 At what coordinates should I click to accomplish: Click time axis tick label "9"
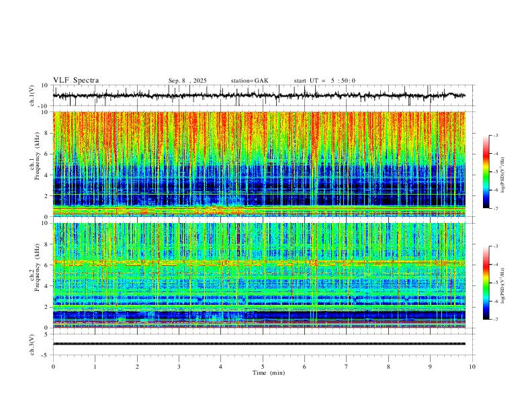pos(430,367)
